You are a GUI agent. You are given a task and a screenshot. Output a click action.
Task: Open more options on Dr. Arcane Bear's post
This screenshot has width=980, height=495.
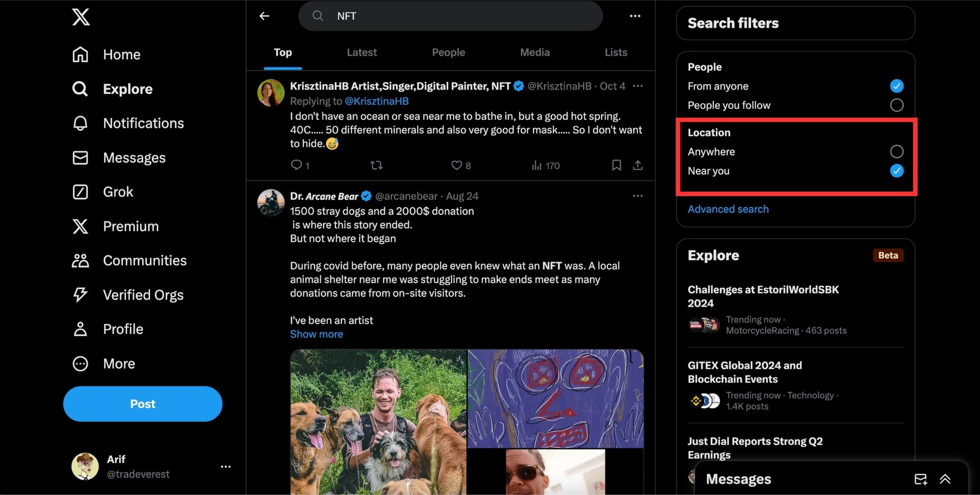637,196
